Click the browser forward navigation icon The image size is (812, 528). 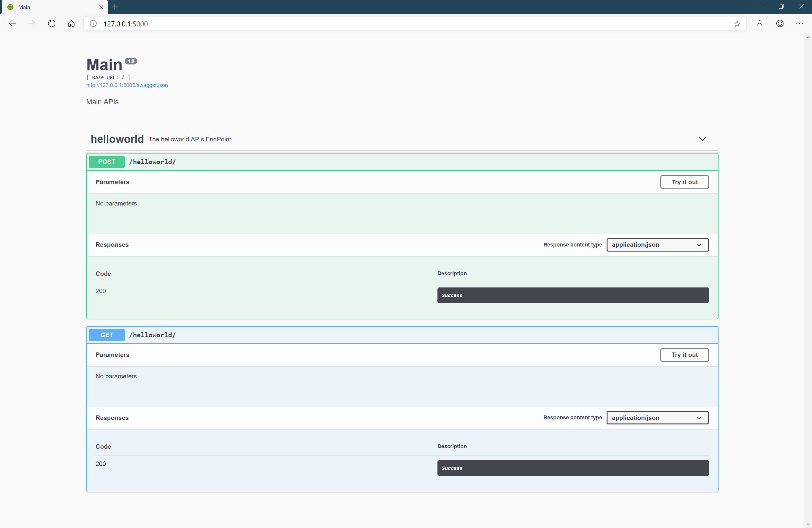[x=32, y=24]
